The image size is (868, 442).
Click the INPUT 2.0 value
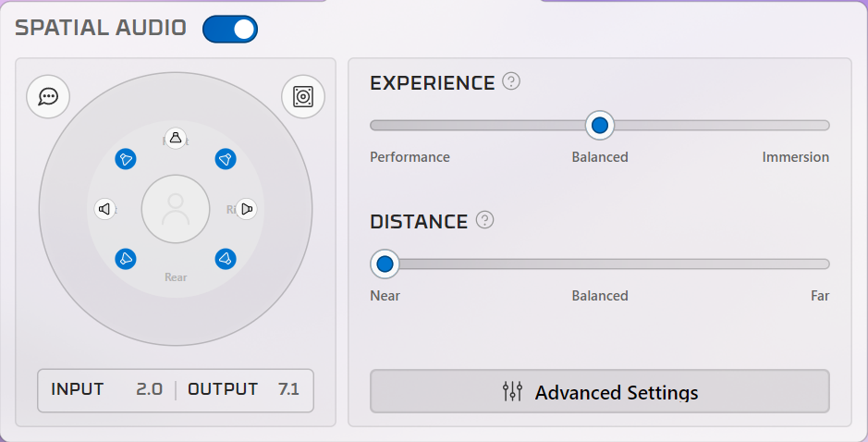click(149, 389)
